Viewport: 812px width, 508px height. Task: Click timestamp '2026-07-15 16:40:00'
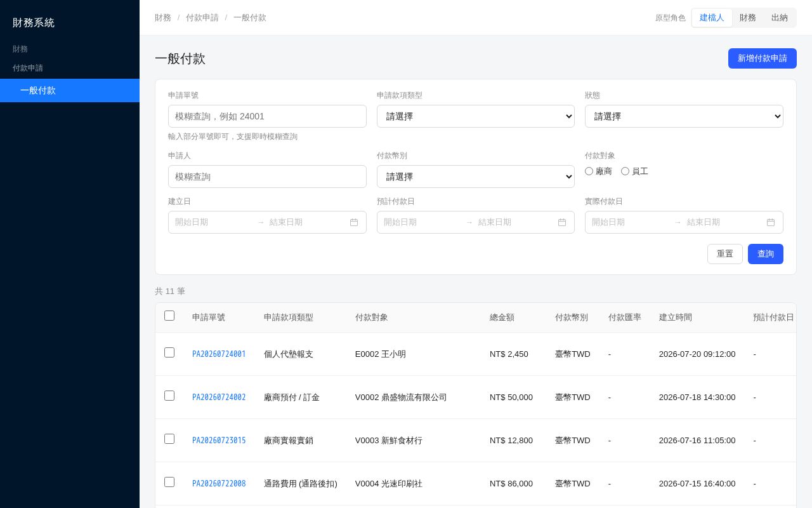(x=697, y=484)
